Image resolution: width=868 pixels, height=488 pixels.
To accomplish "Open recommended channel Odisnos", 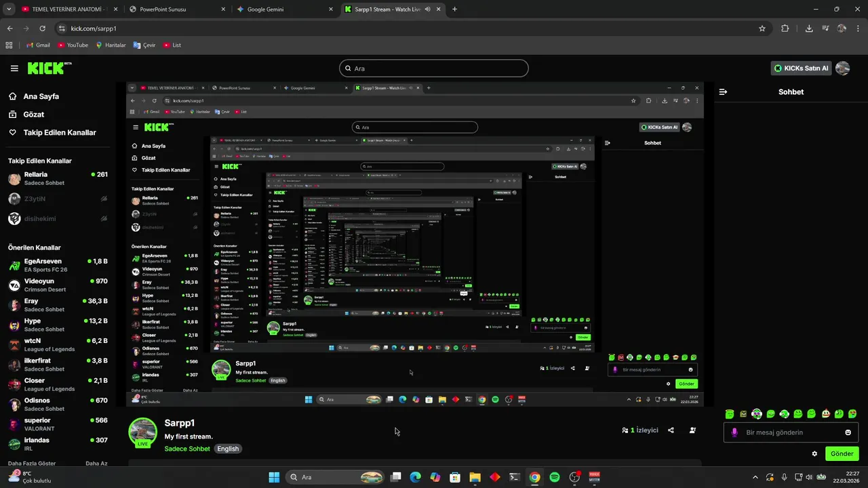I will pos(58,404).
